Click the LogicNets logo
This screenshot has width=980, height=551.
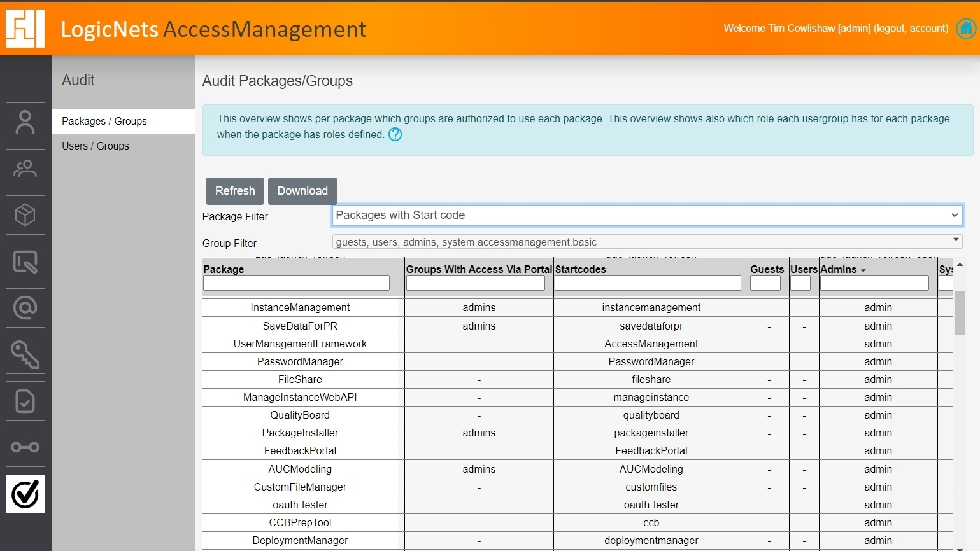(x=25, y=29)
